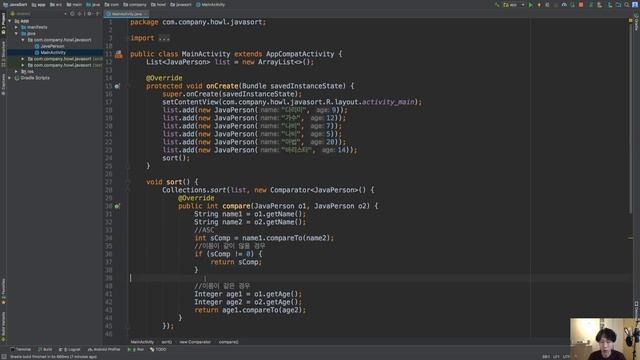This screenshot has width=640, height=360.
Task: Click the override gutter icon beside onCreate
Action: coord(117,86)
